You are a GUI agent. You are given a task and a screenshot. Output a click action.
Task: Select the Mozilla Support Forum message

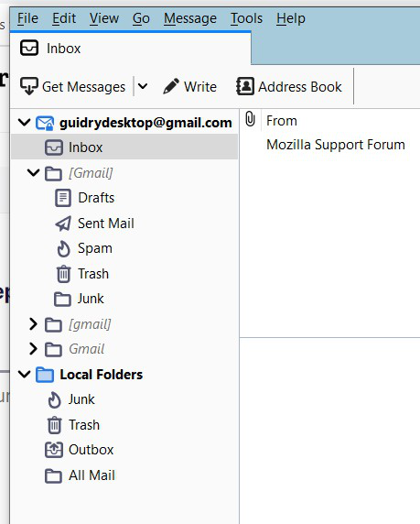point(336,145)
